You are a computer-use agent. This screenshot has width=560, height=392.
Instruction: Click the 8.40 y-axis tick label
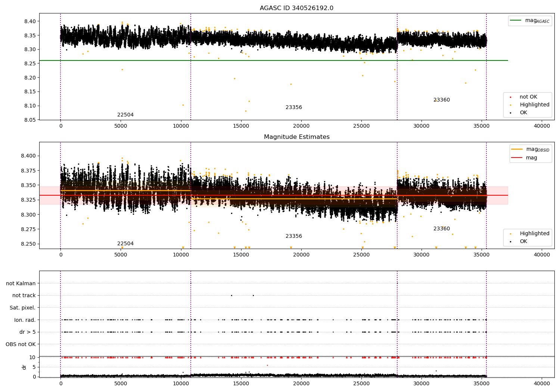(x=30, y=21)
